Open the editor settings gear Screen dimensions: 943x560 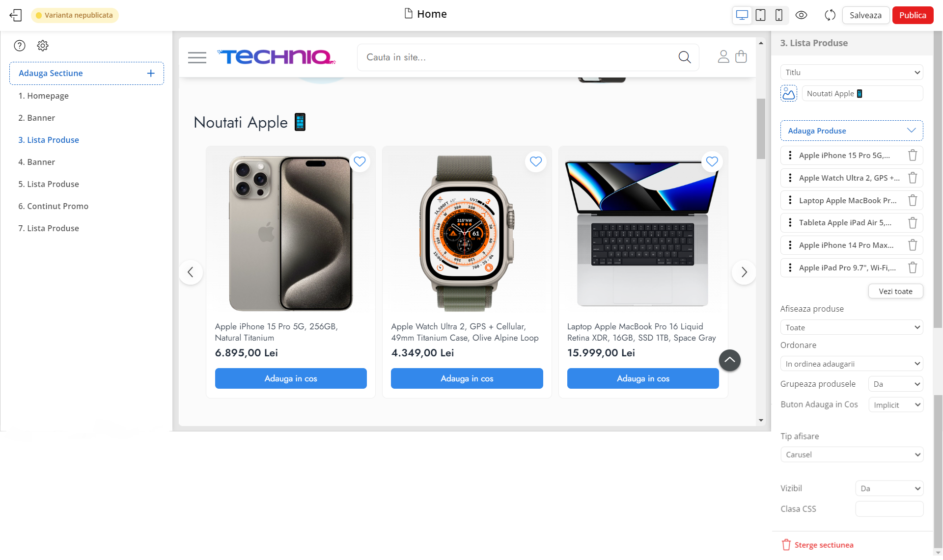[x=43, y=46]
